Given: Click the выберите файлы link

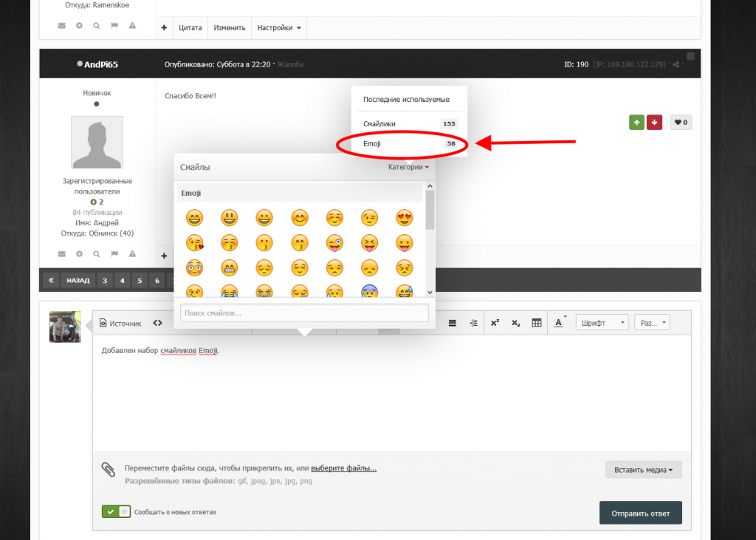Looking at the screenshot, I should pyautogui.click(x=343, y=468).
